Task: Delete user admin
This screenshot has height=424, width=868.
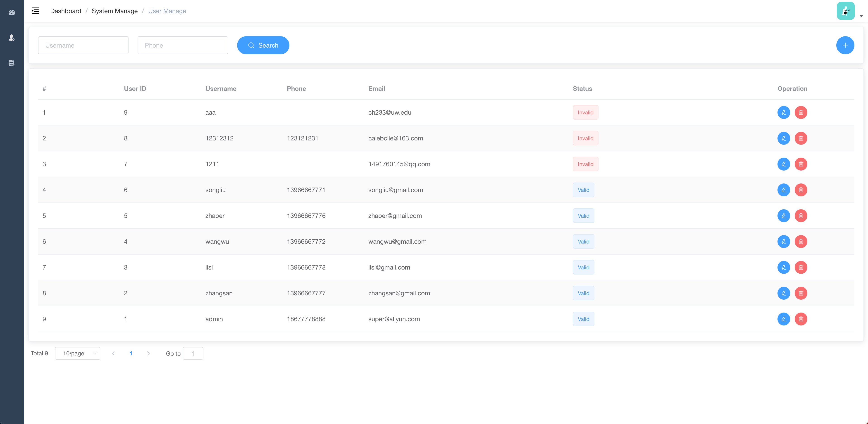Action: click(x=801, y=319)
